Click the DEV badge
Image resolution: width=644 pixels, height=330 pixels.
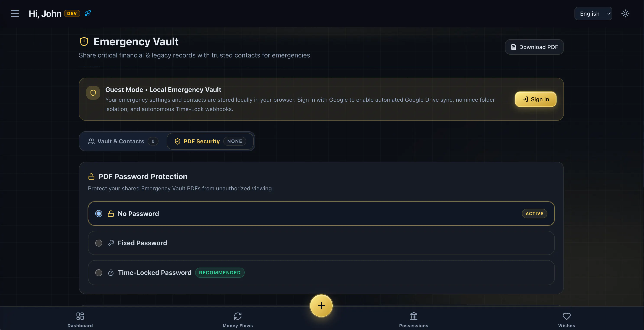click(x=72, y=13)
